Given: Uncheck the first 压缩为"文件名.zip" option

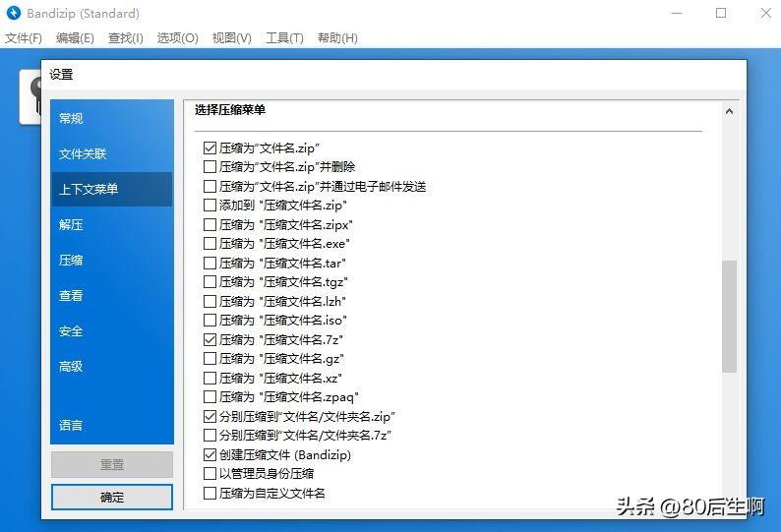Looking at the screenshot, I should pos(210,148).
